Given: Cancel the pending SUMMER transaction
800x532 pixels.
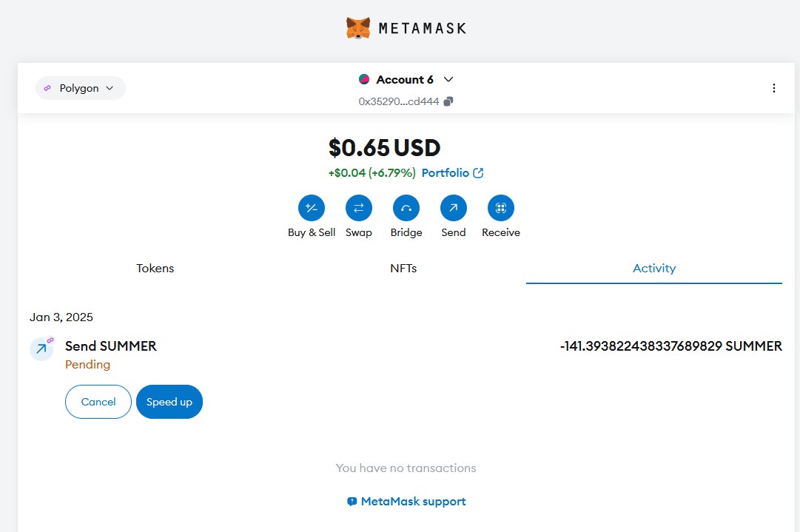Looking at the screenshot, I should tap(98, 402).
